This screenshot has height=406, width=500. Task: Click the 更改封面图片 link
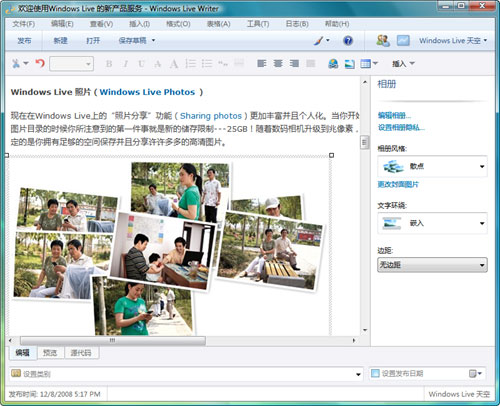click(398, 184)
